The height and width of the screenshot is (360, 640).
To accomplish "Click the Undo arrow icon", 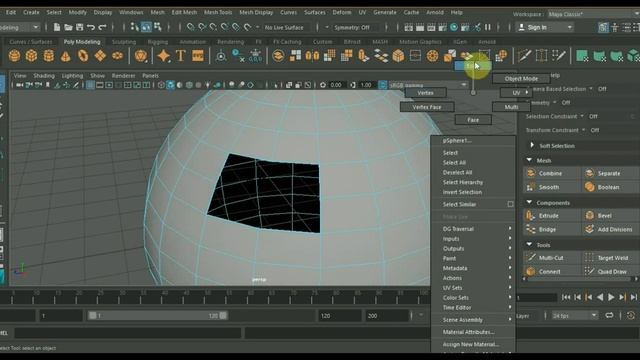I will click(91, 27).
